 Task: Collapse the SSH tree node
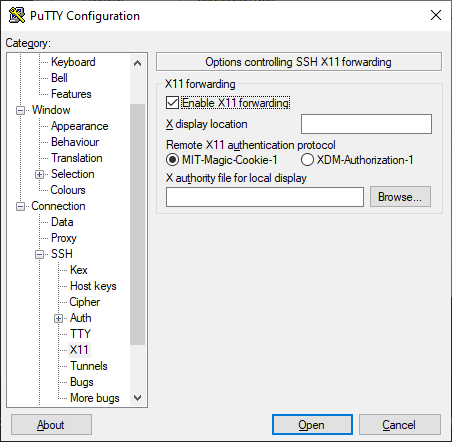click(x=39, y=255)
